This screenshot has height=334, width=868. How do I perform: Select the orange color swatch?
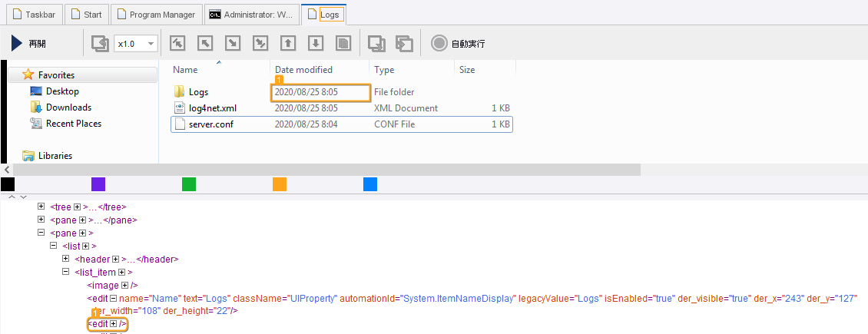[280, 184]
